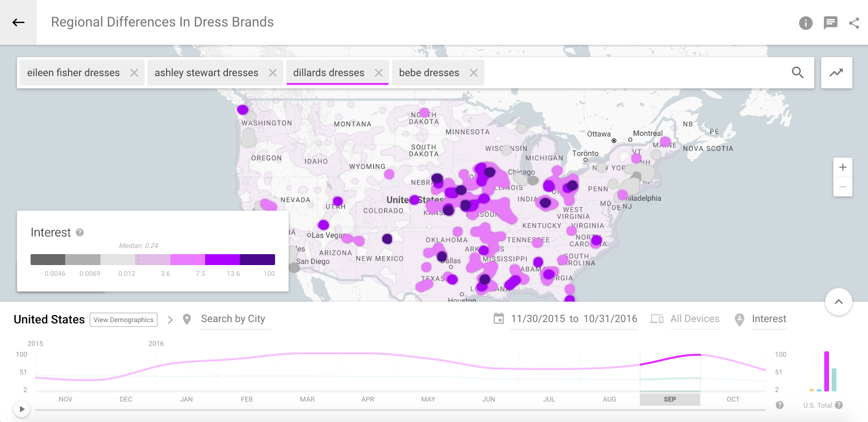Viewport: 868px width, 422px height.
Task: Click darkest purple legend swatch
Action: click(257, 260)
